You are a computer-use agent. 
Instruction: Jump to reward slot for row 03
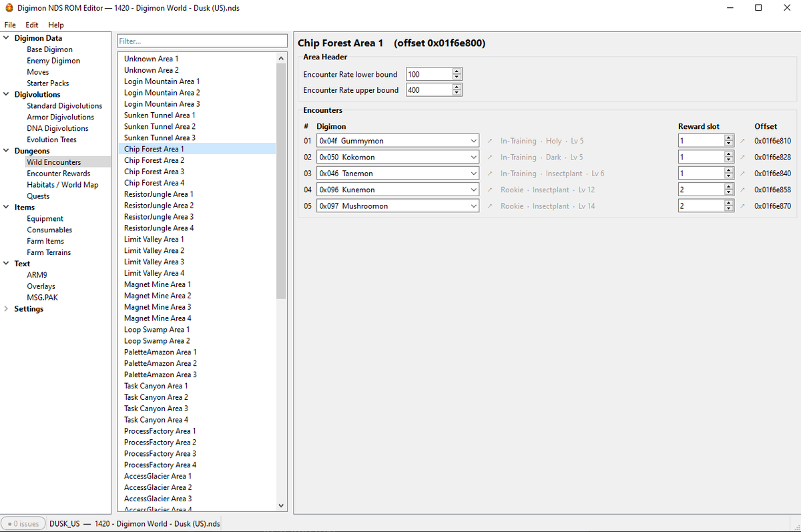(743, 174)
